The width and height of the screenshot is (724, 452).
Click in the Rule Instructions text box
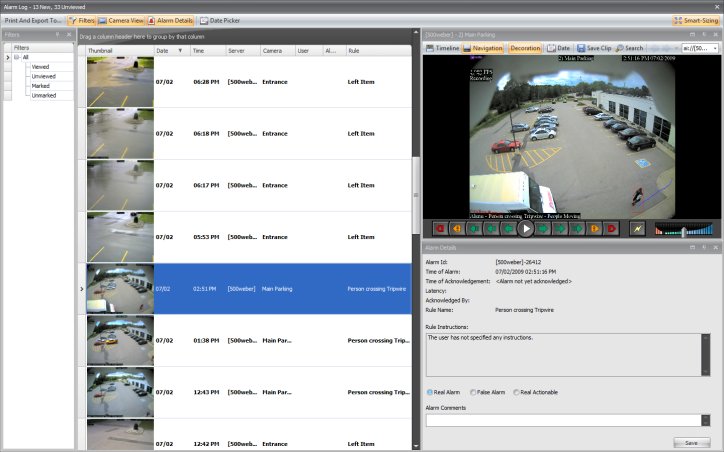(563, 355)
